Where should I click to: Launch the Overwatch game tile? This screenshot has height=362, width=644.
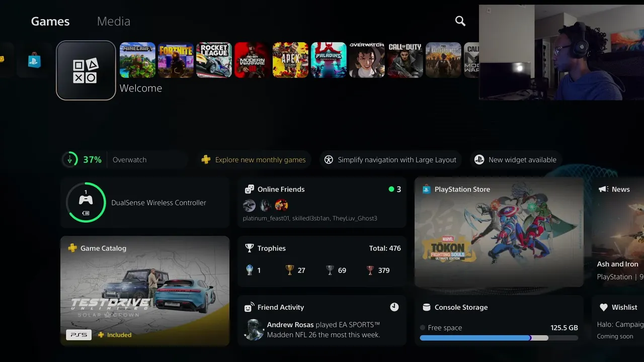click(367, 60)
